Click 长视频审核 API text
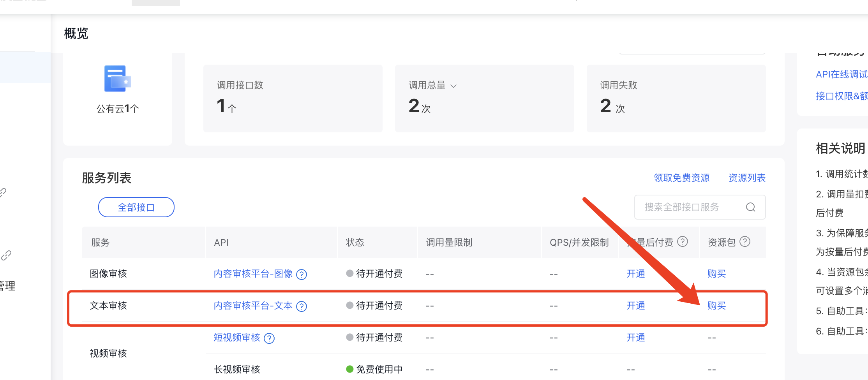The image size is (868, 380). tap(237, 369)
